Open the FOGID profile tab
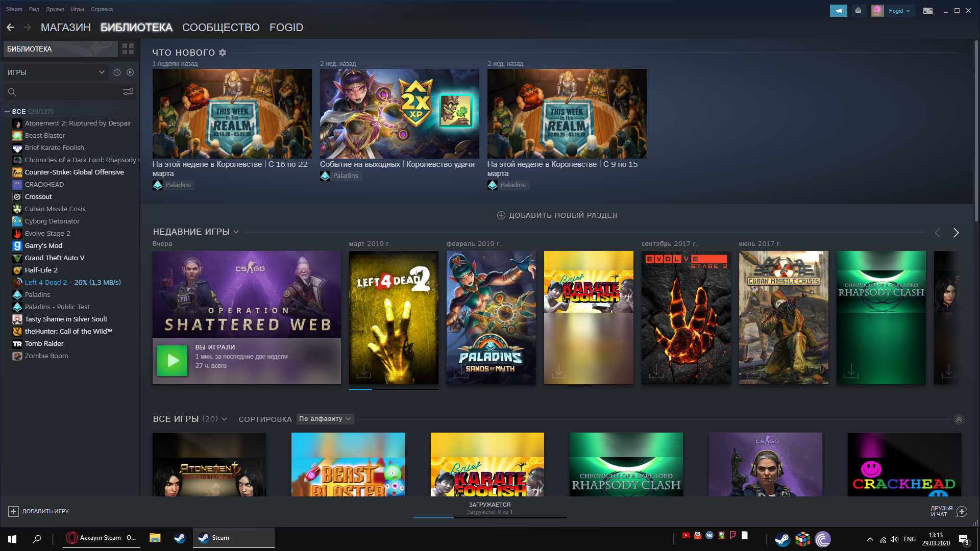 [x=286, y=28]
